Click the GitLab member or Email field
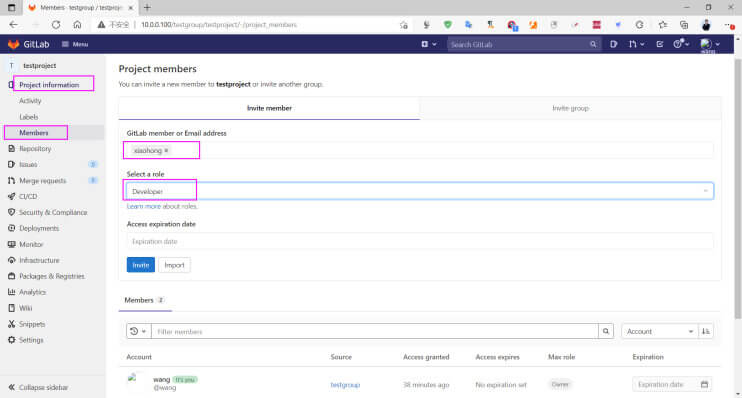This screenshot has height=398, width=742. [x=420, y=150]
